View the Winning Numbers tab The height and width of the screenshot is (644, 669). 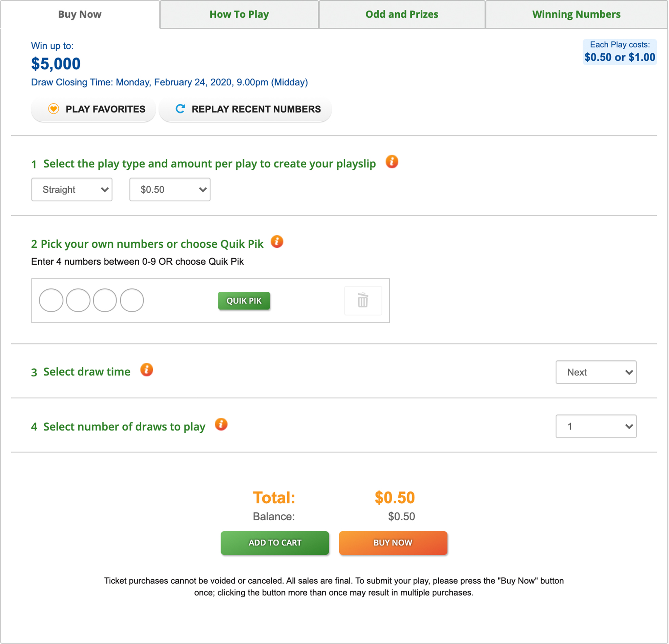(576, 14)
